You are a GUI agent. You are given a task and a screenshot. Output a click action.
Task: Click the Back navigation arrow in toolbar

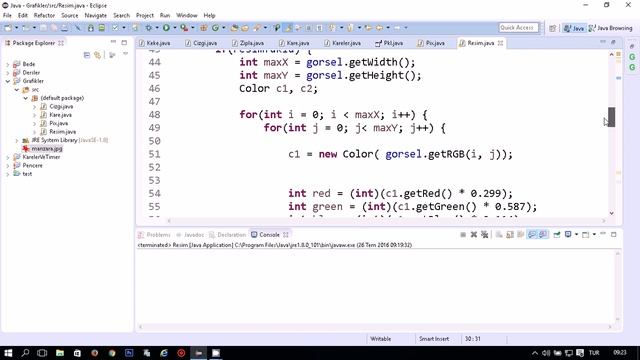point(379,28)
